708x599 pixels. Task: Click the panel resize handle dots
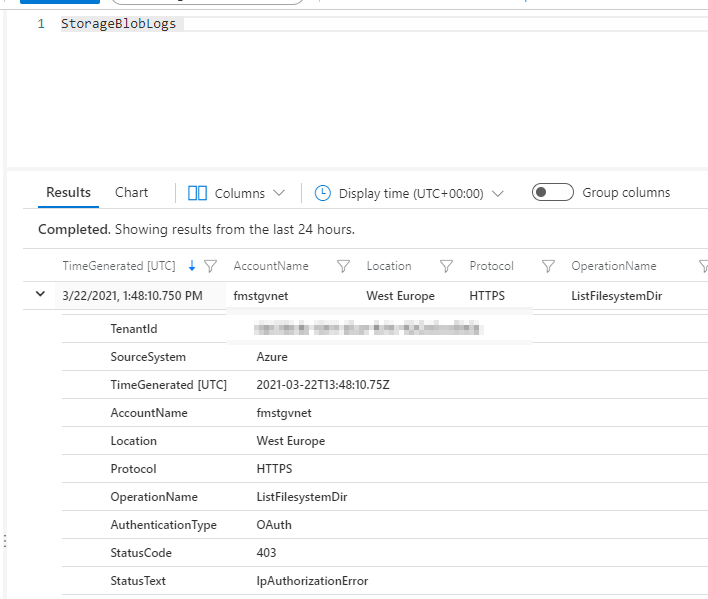(5, 541)
